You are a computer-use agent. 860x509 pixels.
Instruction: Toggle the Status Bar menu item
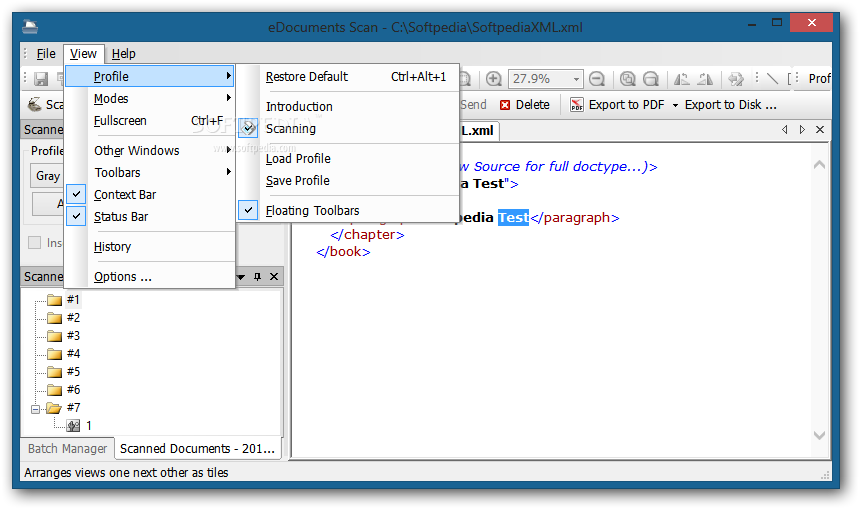(x=149, y=217)
